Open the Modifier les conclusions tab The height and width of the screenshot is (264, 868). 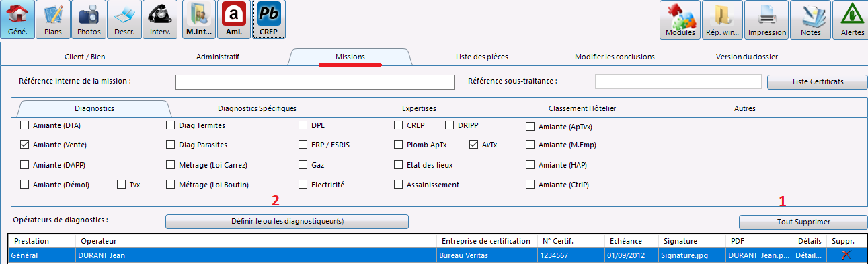point(615,57)
